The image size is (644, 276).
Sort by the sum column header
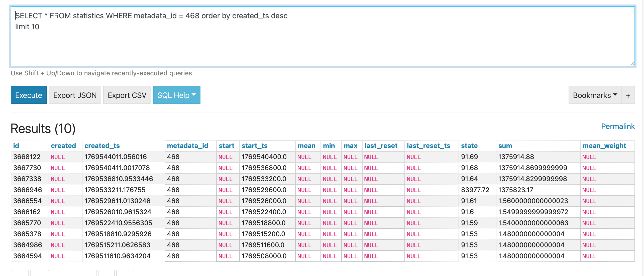(505, 146)
